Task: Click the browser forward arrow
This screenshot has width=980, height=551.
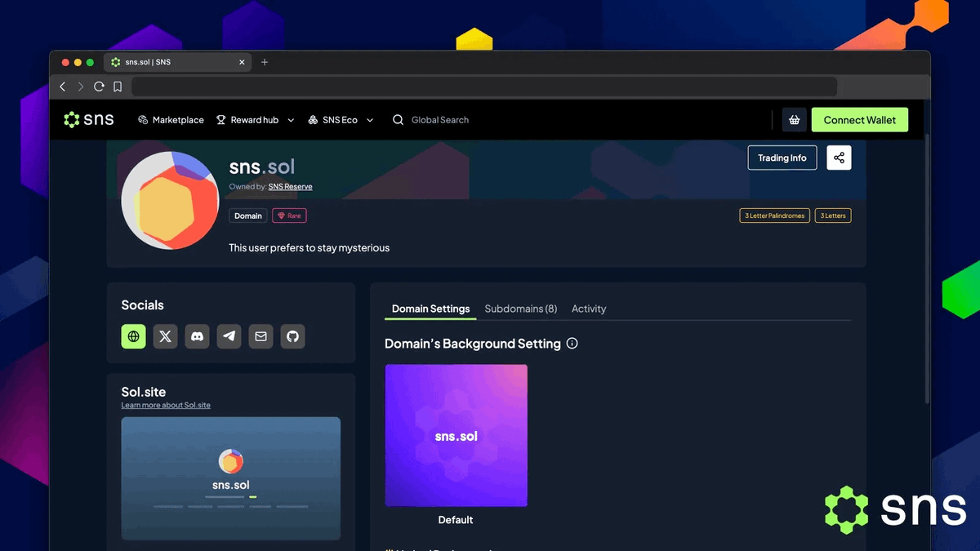Action: 80,87
